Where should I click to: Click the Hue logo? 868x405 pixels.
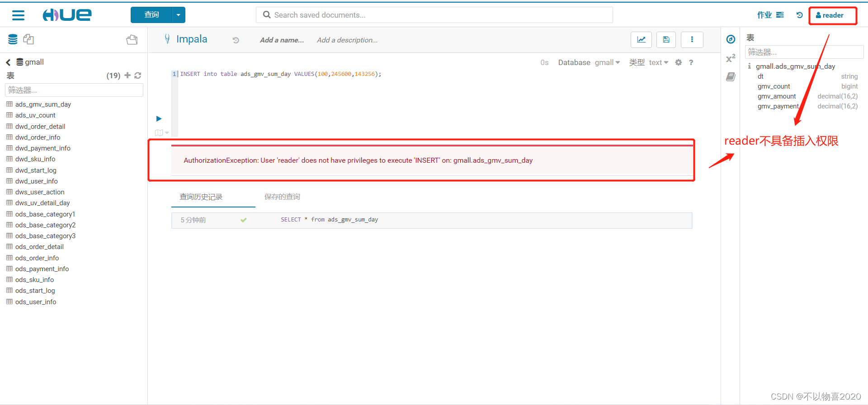(67, 15)
